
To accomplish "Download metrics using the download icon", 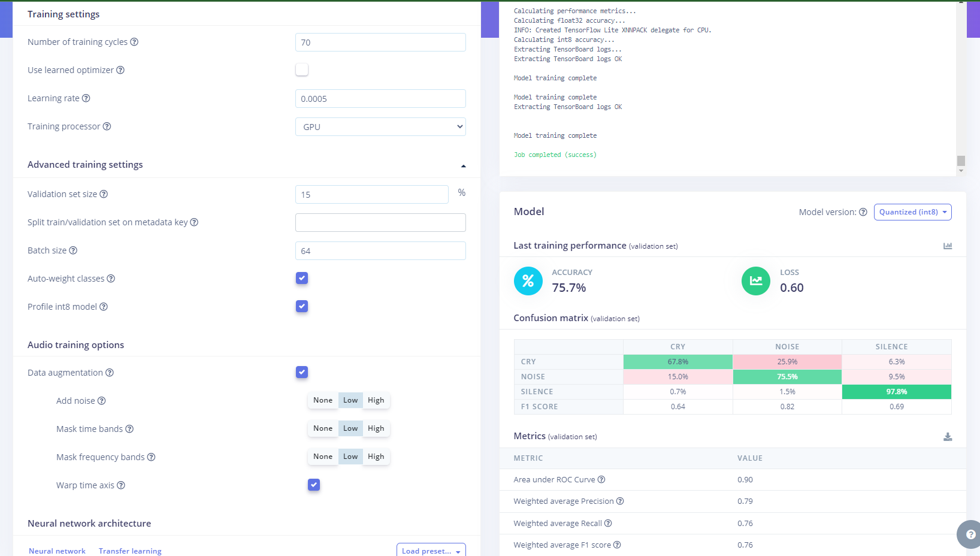I will [x=948, y=437].
